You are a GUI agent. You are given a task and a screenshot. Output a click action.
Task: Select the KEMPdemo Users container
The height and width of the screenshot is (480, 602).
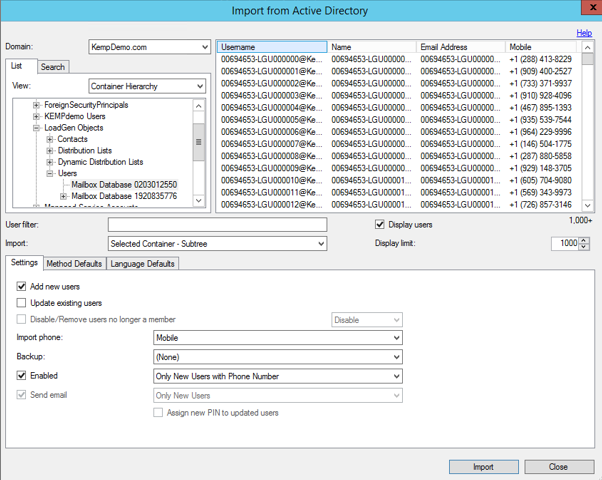click(74, 116)
